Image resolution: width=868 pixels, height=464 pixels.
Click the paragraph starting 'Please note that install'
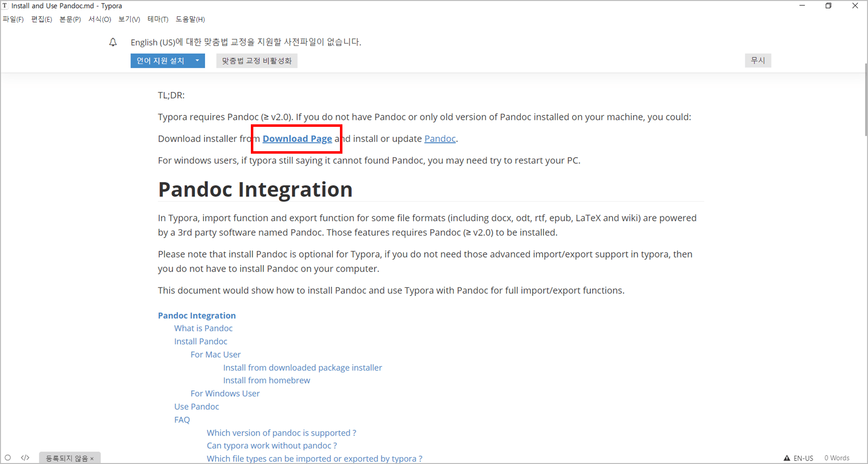click(x=425, y=261)
